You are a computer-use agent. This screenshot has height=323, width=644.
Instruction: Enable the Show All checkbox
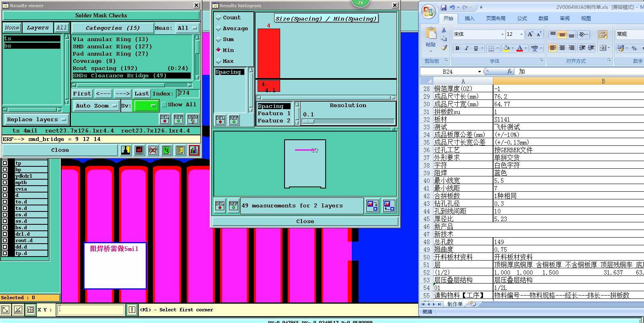pos(164,105)
